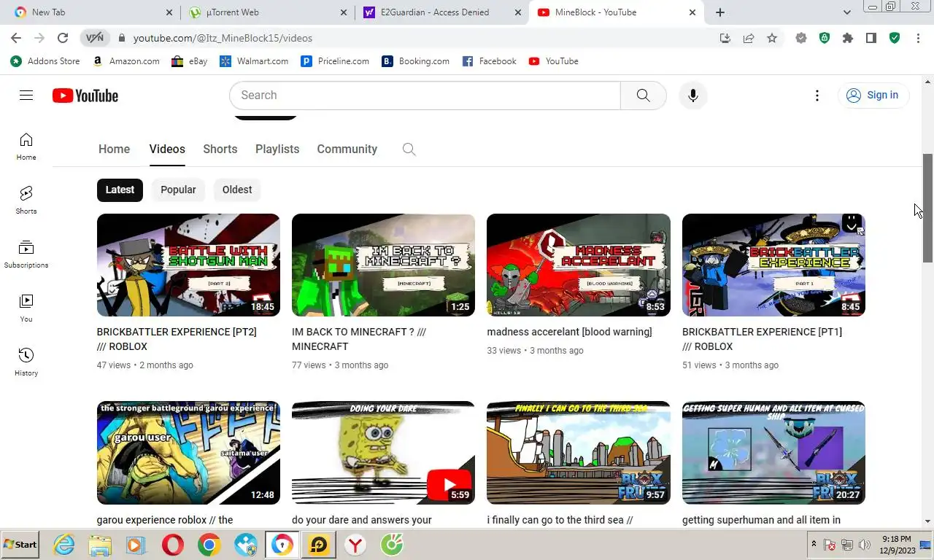This screenshot has height=560, width=934.
Task: Open the YouTube bookmark in bookmarks bar
Action: (x=553, y=61)
